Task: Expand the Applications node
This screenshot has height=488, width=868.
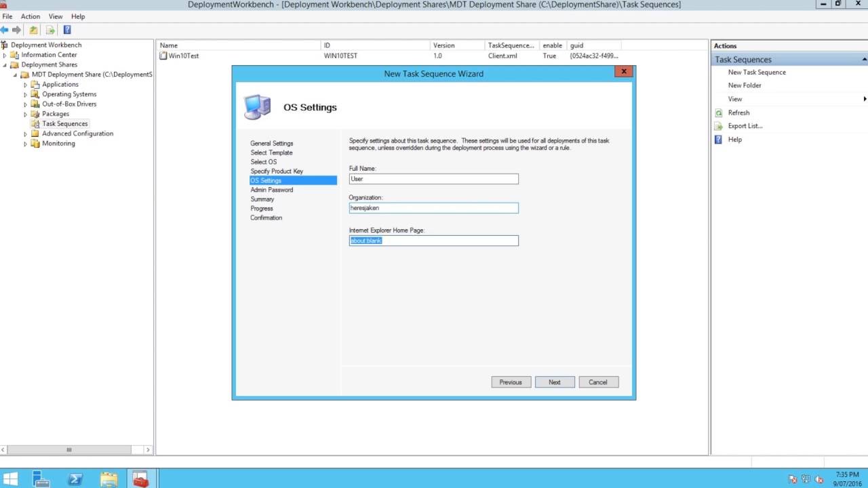Action: click(26, 85)
